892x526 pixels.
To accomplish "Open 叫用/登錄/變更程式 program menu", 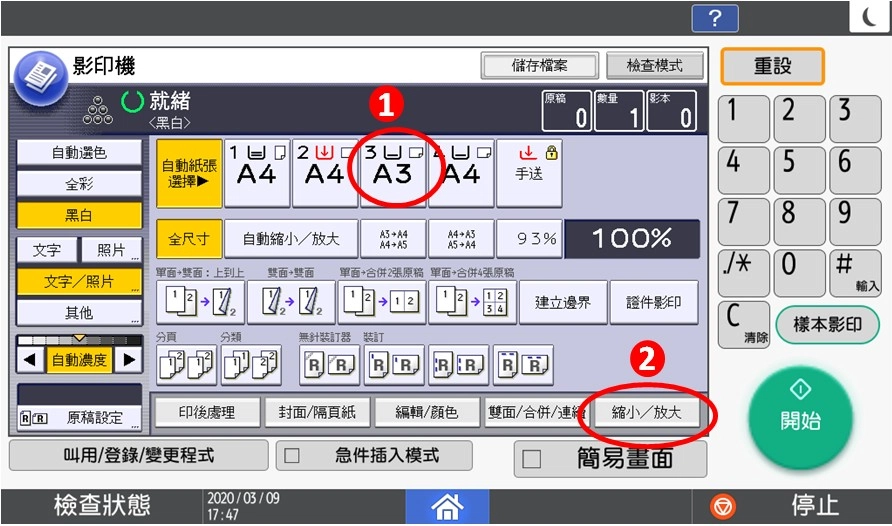I will point(139,455).
